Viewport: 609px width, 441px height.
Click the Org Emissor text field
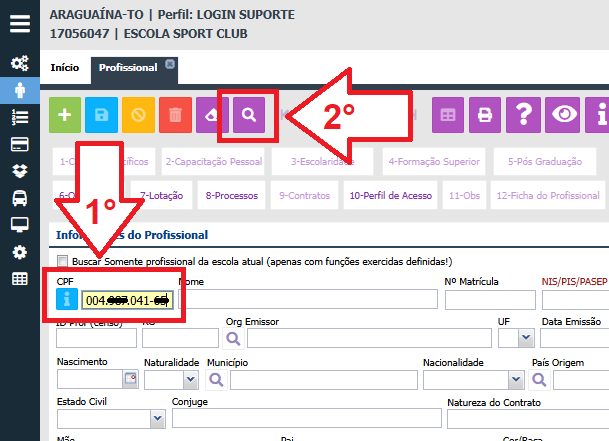369,338
